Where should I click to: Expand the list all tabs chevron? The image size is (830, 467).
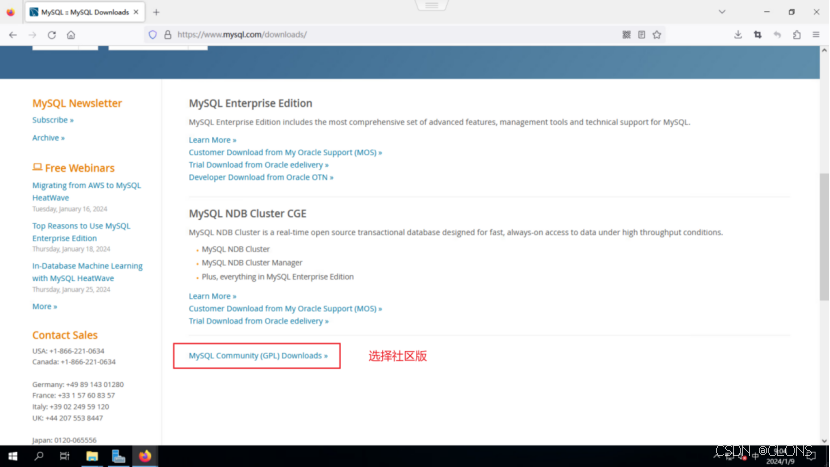722,12
